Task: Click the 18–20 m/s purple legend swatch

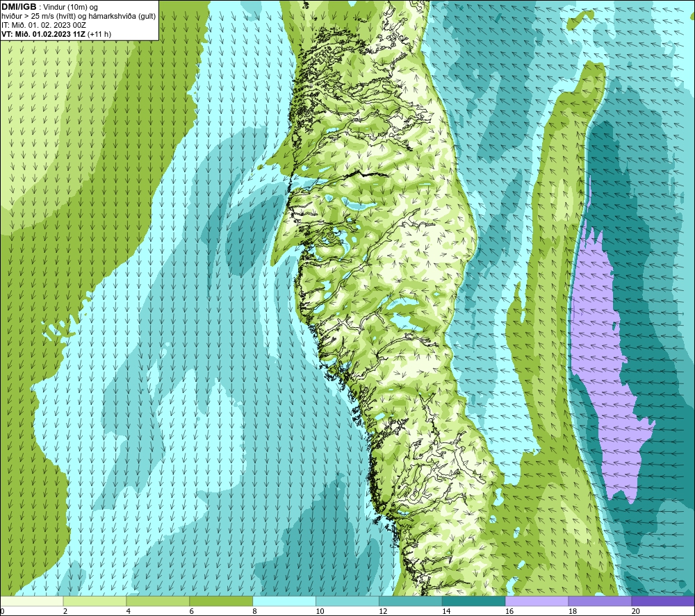Action: pyautogui.click(x=600, y=601)
